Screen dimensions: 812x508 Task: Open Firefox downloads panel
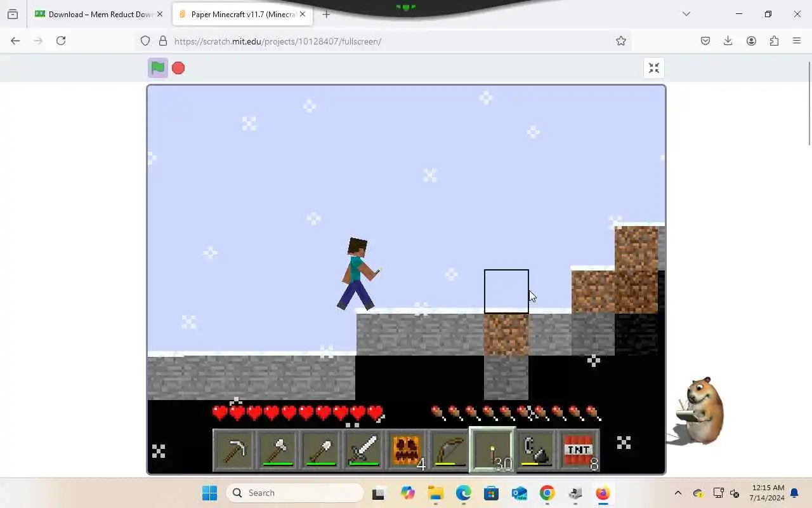728,41
